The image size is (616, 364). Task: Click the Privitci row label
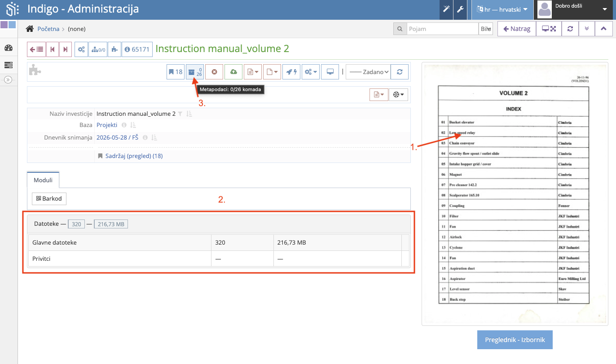42,259
